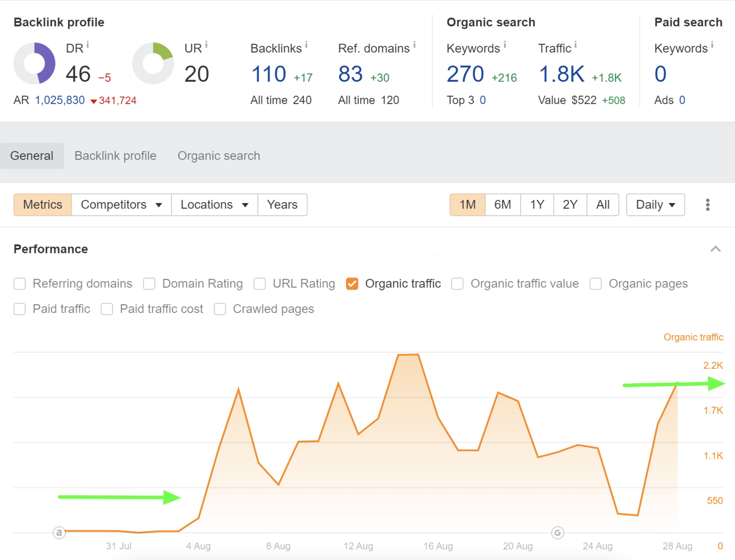Click the 16 Aug date label
This screenshot has height=560, width=735.
(x=438, y=546)
